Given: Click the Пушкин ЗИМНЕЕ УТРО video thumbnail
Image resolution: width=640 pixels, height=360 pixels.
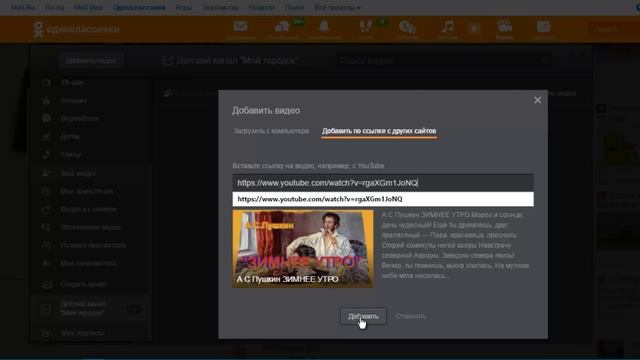Looking at the screenshot, I should [303, 249].
